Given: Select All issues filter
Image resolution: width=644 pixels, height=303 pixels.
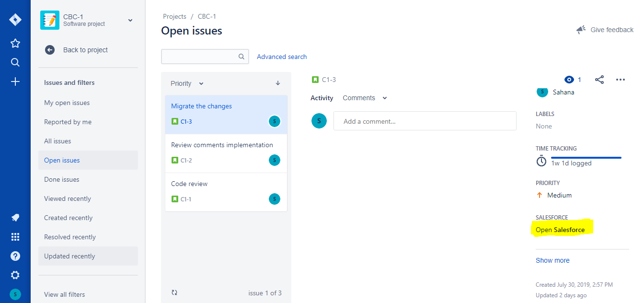Looking at the screenshot, I should click(x=88, y=141).
